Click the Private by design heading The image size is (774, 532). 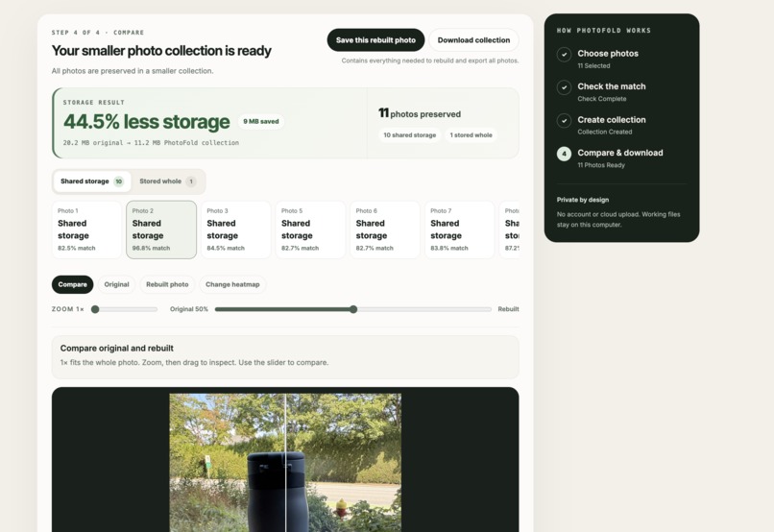[x=583, y=200]
